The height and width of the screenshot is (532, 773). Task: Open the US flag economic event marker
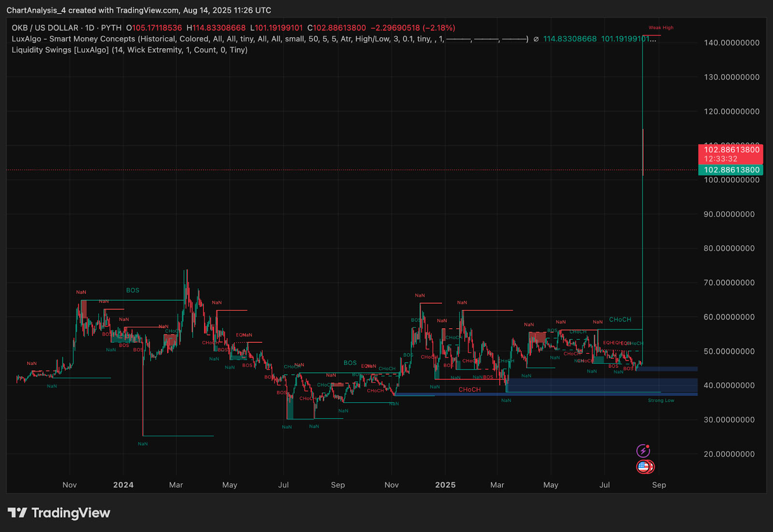643,466
